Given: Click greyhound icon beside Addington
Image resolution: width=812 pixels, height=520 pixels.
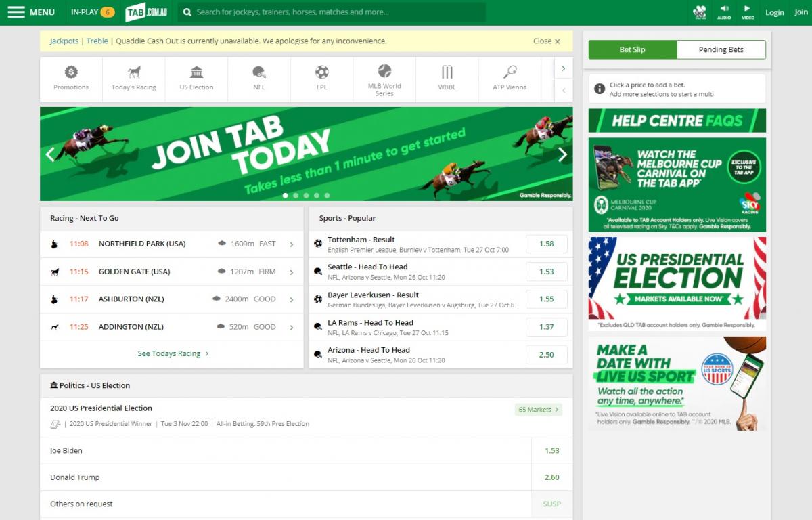Looking at the screenshot, I should (54, 327).
